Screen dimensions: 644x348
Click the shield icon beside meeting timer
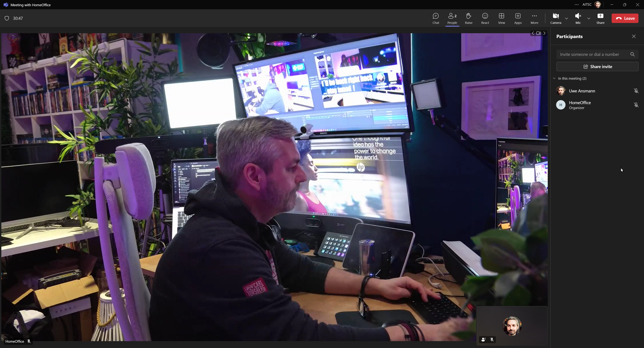7,18
